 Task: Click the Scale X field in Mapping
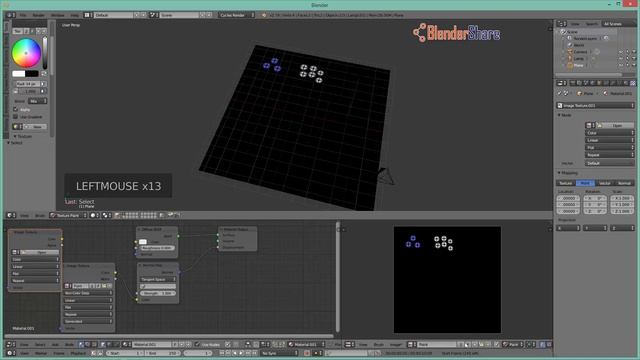click(x=622, y=198)
